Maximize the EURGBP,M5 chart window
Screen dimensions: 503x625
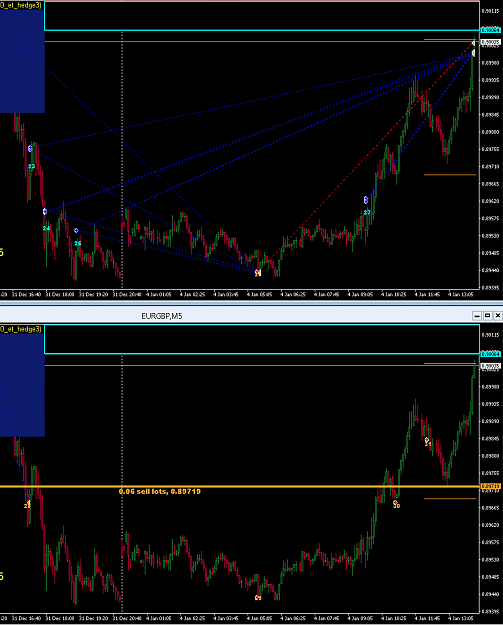coord(487,316)
